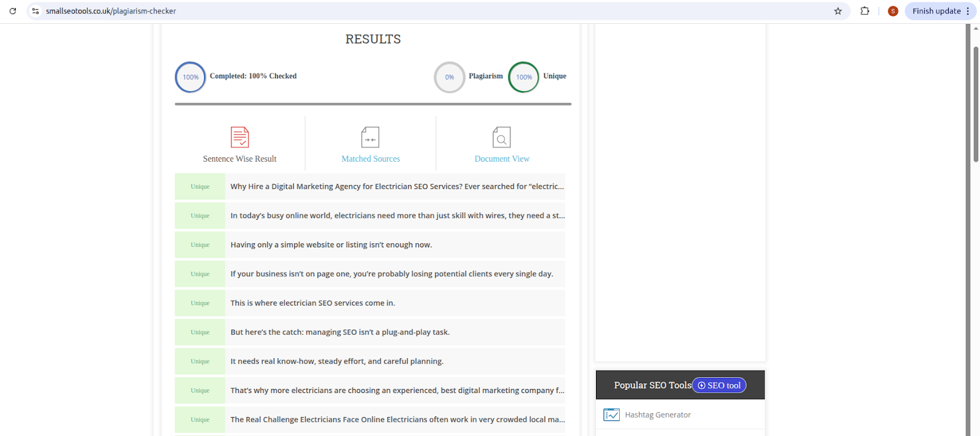Screen dimensions: 980x436
Task: Click Unique label beside 'Having only a simple website'
Action: tap(200, 244)
